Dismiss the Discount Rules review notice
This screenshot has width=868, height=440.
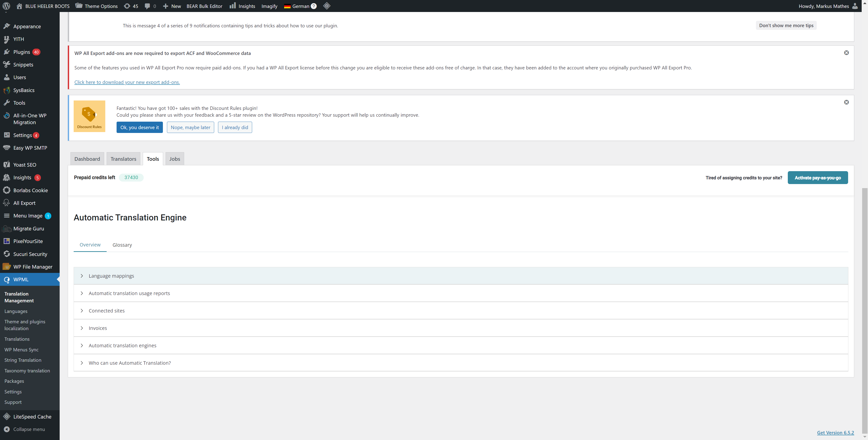(846, 102)
